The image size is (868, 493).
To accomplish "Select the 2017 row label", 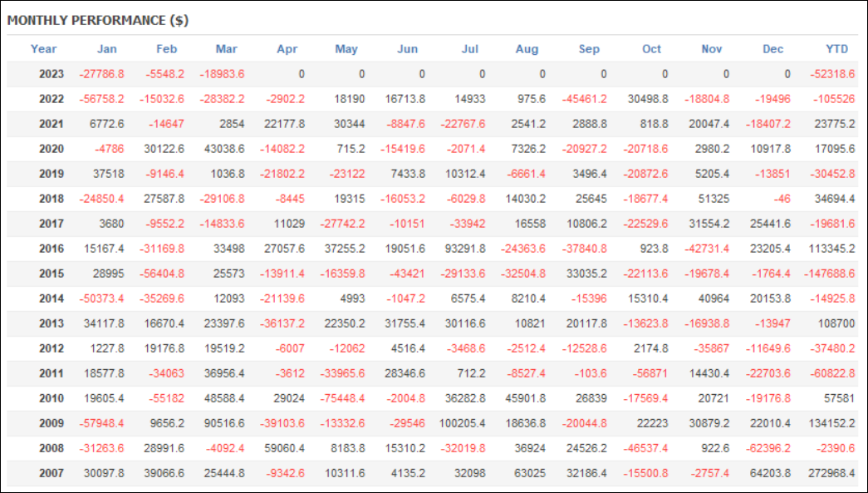I will (51, 224).
